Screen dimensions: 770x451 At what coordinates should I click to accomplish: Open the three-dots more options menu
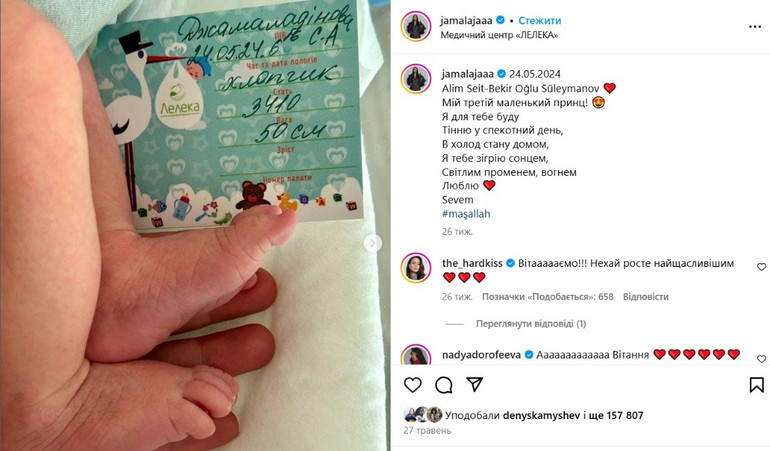[x=755, y=27]
